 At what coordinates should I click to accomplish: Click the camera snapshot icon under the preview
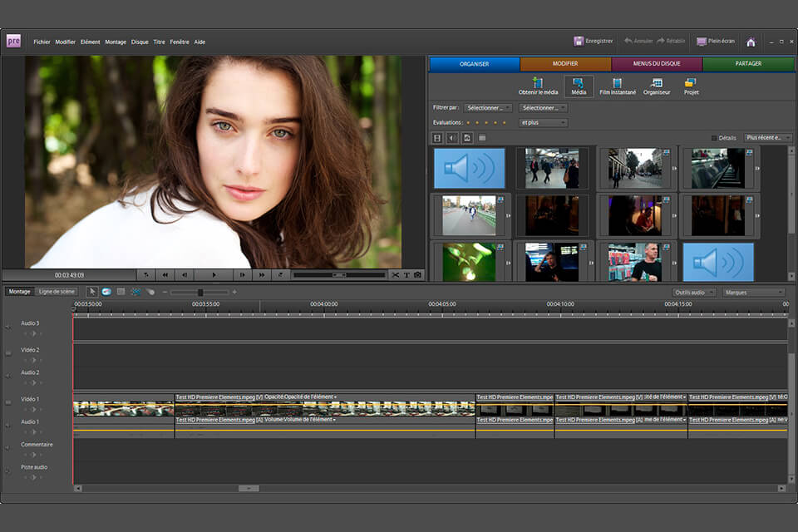point(417,275)
